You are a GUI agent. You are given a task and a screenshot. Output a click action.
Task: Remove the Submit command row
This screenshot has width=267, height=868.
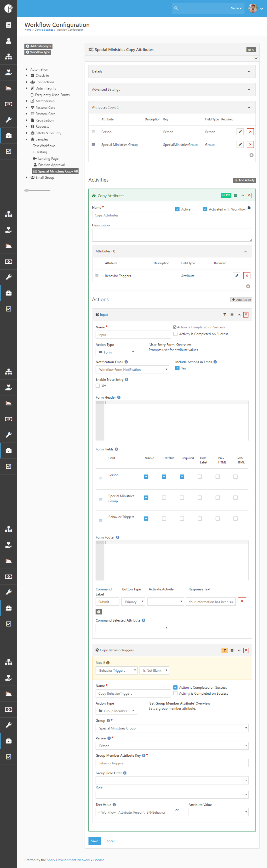[242, 601]
